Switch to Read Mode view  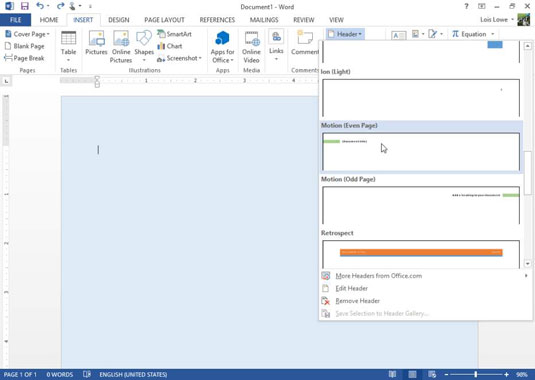(x=392, y=374)
